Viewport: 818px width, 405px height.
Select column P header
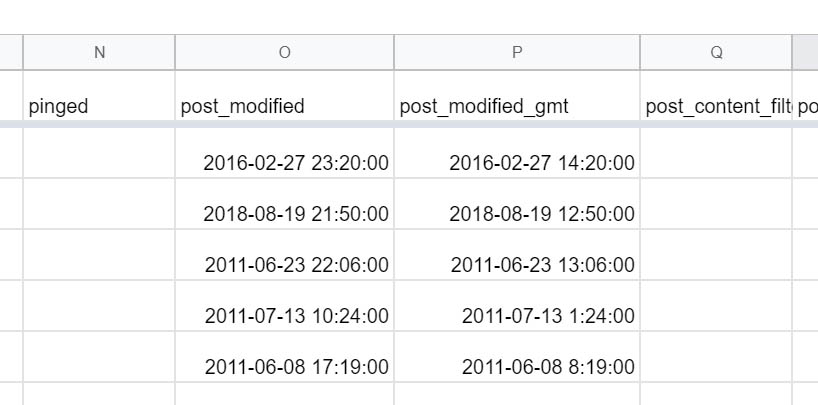pos(517,52)
